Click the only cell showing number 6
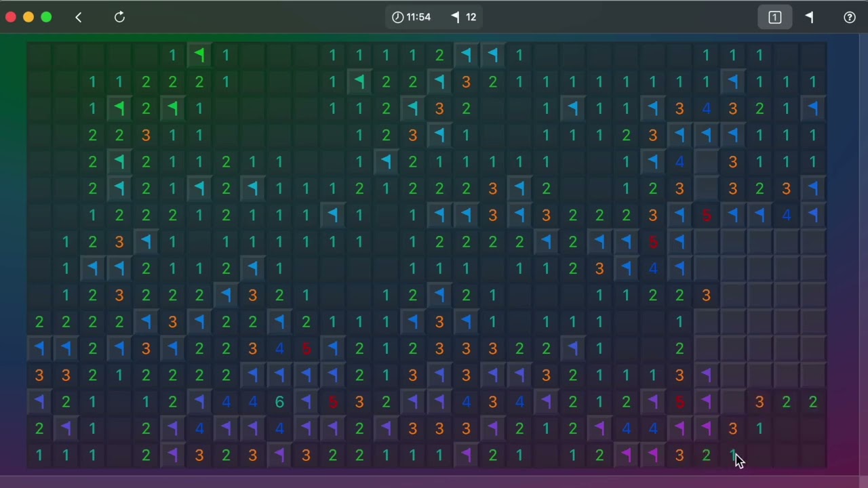The height and width of the screenshot is (488, 868). (279, 402)
